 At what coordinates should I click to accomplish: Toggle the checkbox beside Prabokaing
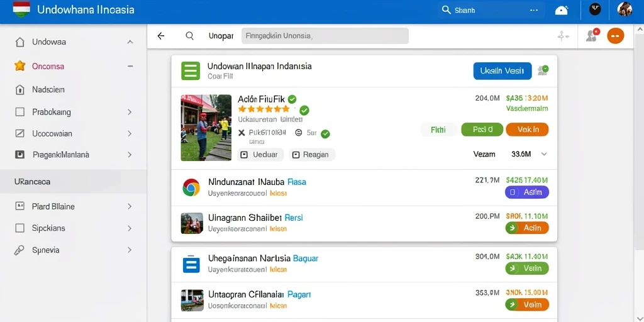tap(19, 112)
